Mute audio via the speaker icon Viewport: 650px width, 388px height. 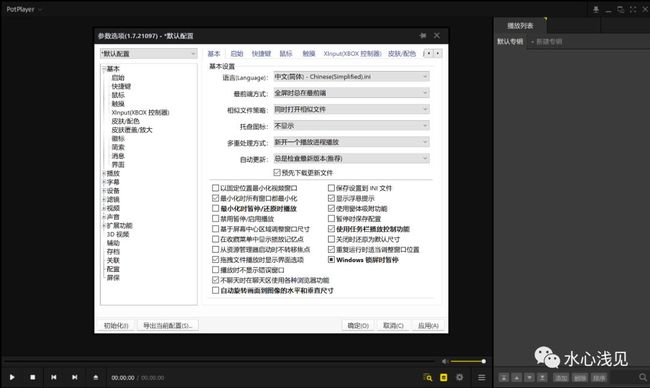(x=444, y=361)
